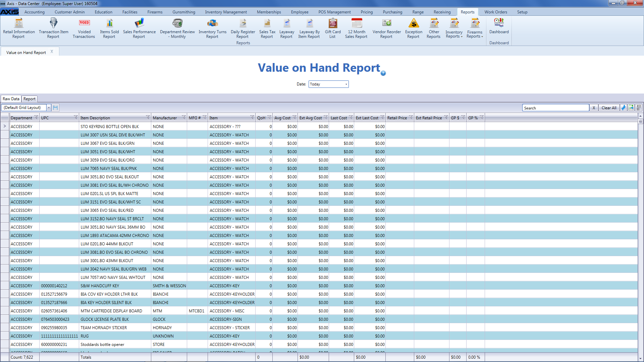The image size is (644, 362).
Task: Open the Daily Register Report
Action: pos(243,28)
